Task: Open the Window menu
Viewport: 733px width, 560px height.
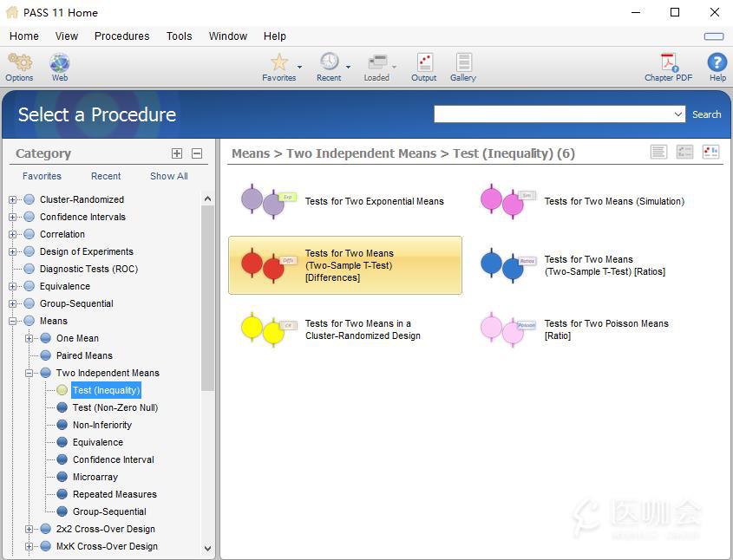Action: point(227,36)
